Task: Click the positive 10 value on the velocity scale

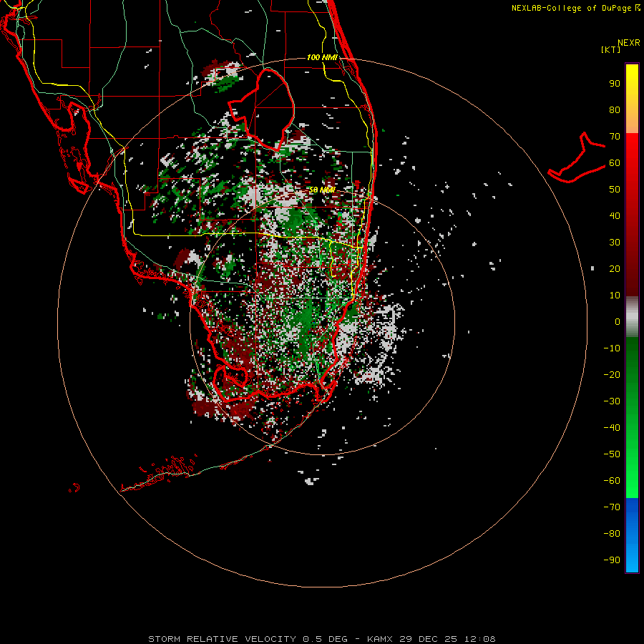Action: tap(615, 296)
